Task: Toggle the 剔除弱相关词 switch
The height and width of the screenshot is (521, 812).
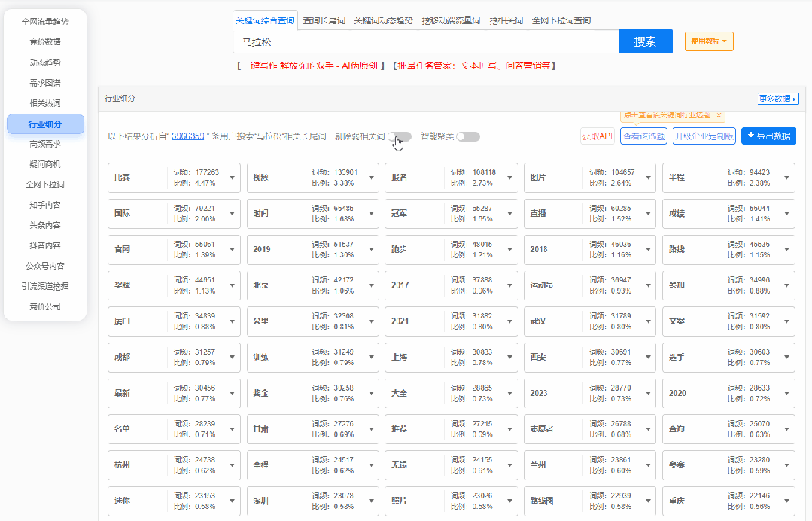Action: (x=401, y=137)
